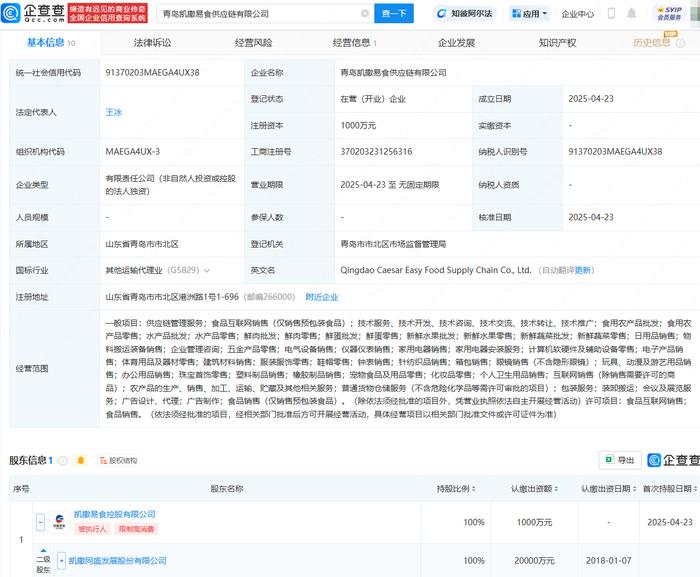Screen dimensions: 700x577
Task: Open the mobile phone app icon
Action: 612,13
